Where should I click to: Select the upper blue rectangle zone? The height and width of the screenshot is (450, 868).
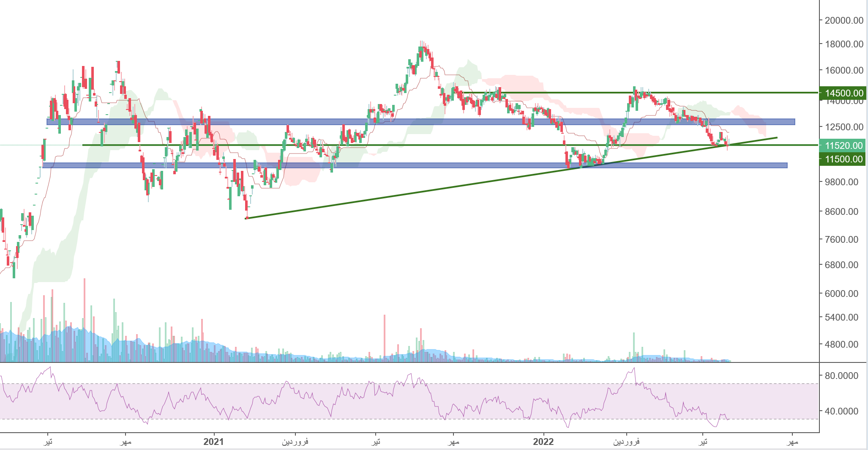pos(423,122)
